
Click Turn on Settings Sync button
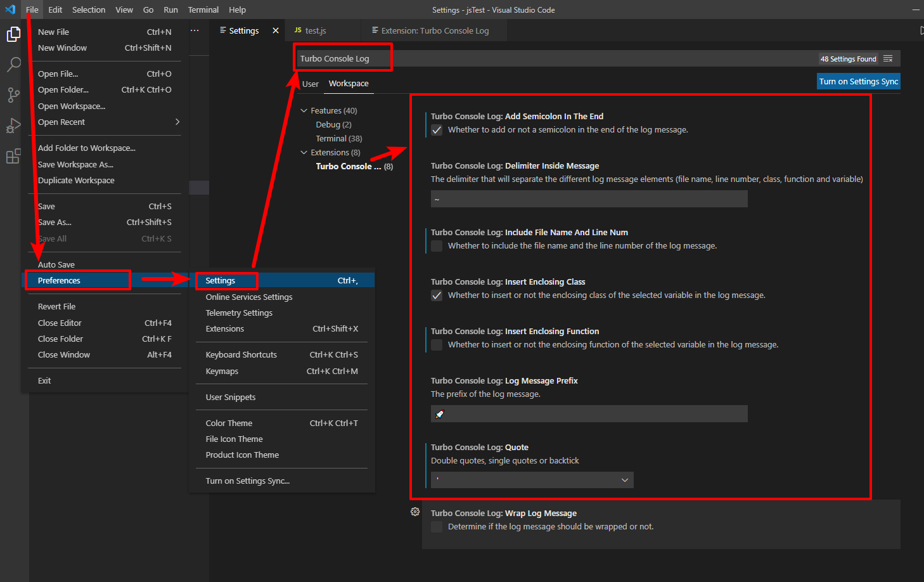(x=859, y=81)
